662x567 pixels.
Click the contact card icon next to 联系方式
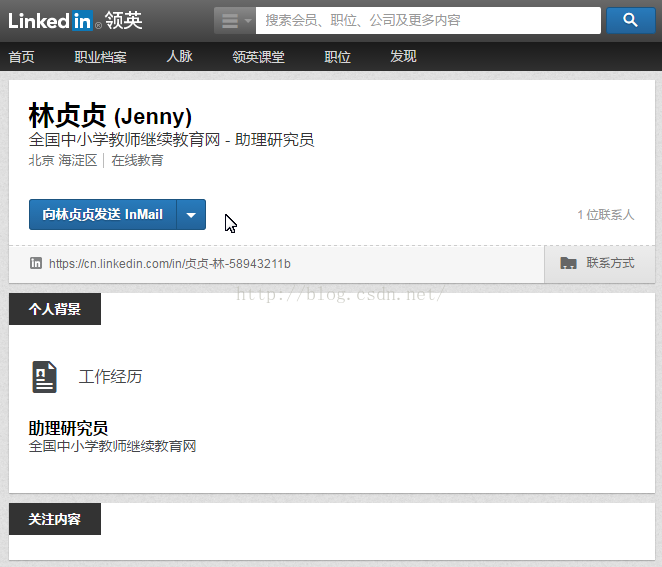[x=568, y=263]
